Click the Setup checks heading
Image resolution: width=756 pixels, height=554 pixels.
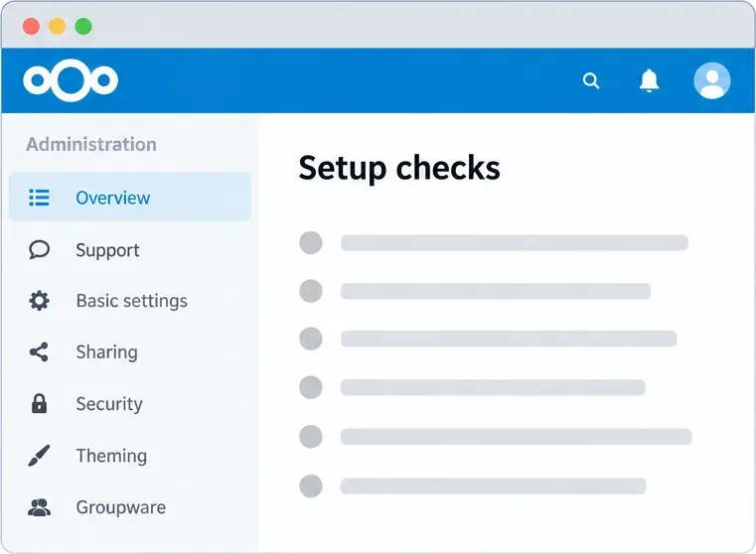(399, 168)
